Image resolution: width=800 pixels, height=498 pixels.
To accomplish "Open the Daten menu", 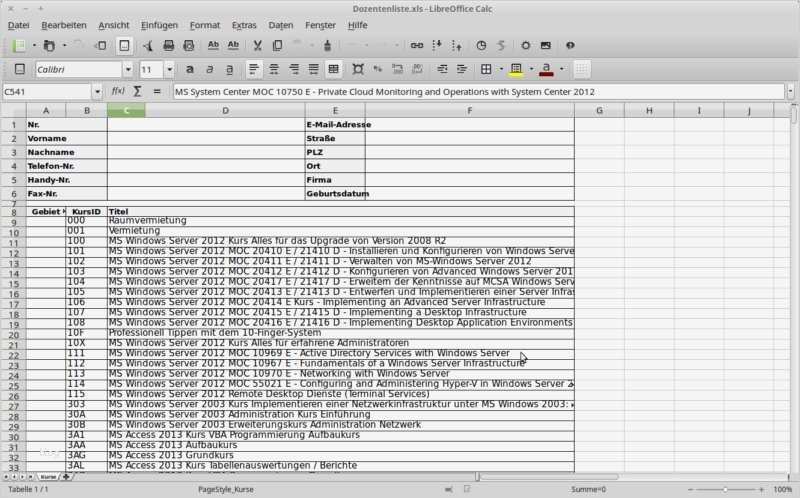I will pos(281,25).
